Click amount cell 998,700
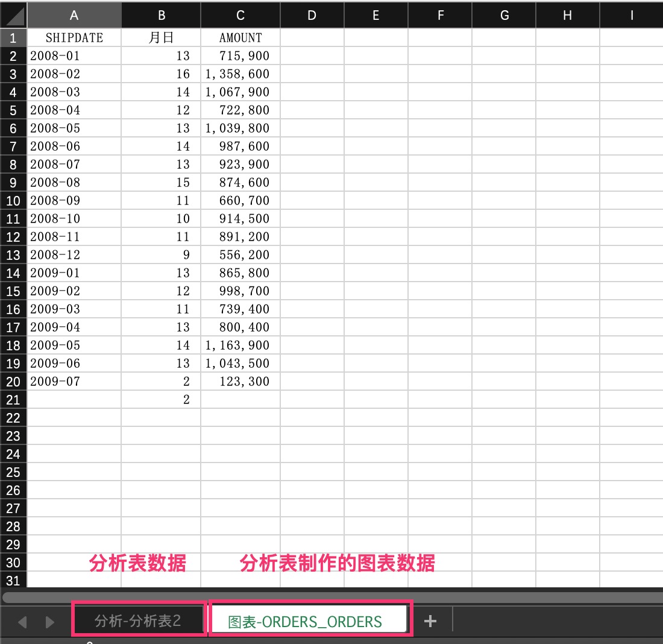The image size is (663, 644). click(240, 291)
